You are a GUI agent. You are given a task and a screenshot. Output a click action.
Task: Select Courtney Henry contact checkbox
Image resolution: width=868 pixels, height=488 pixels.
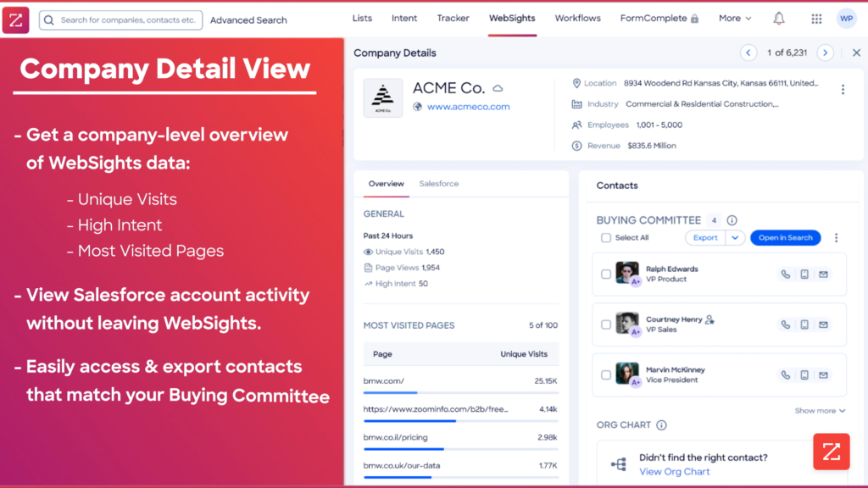tap(606, 324)
